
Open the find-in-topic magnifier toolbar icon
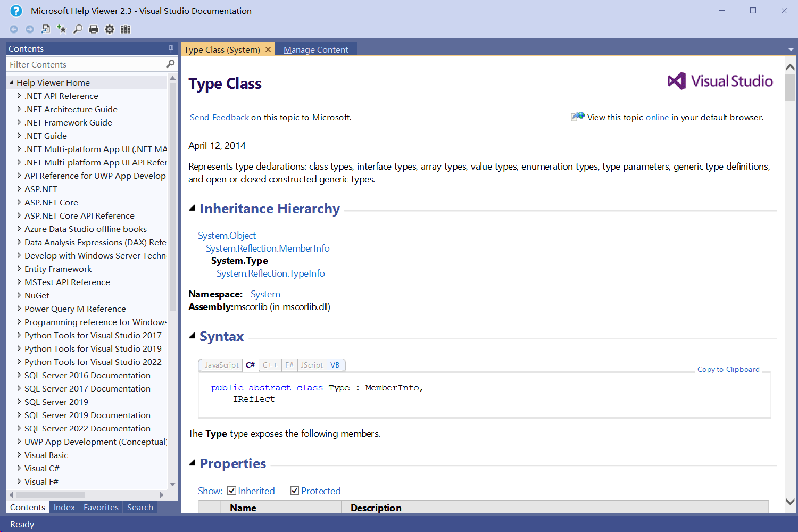pos(78,29)
